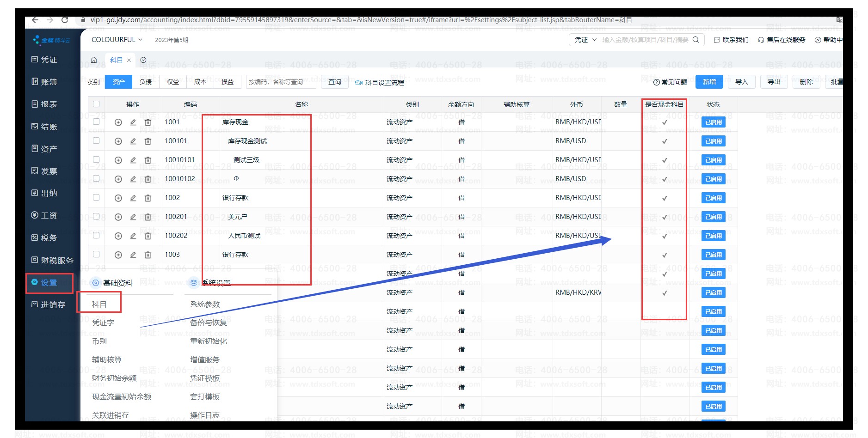Image resolution: width=868 pixels, height=438 pixels.
Task: Switch to the 负债 category tab
Action: [146, 82]
